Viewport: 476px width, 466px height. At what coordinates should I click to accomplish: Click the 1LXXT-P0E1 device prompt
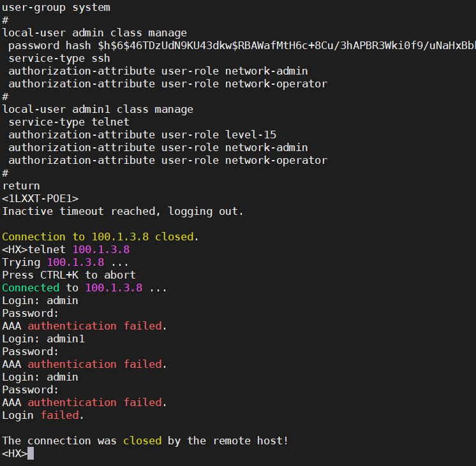[40, 198]
